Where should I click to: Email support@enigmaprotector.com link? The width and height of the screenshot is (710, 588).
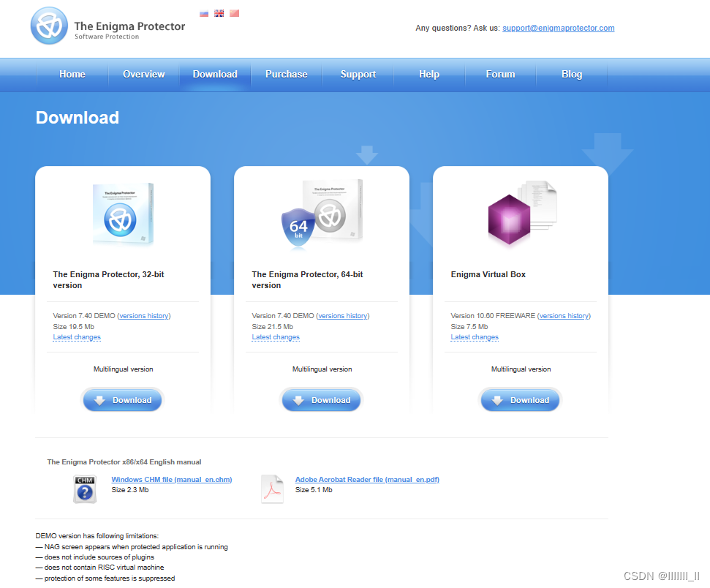coord(559,28)
